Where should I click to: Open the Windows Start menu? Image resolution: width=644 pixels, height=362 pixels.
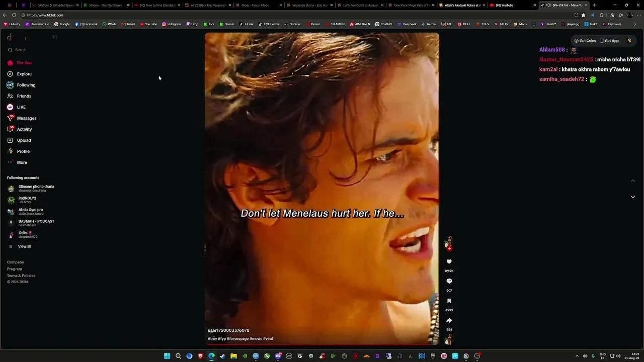pyautogui.click(x=167, y=356)
